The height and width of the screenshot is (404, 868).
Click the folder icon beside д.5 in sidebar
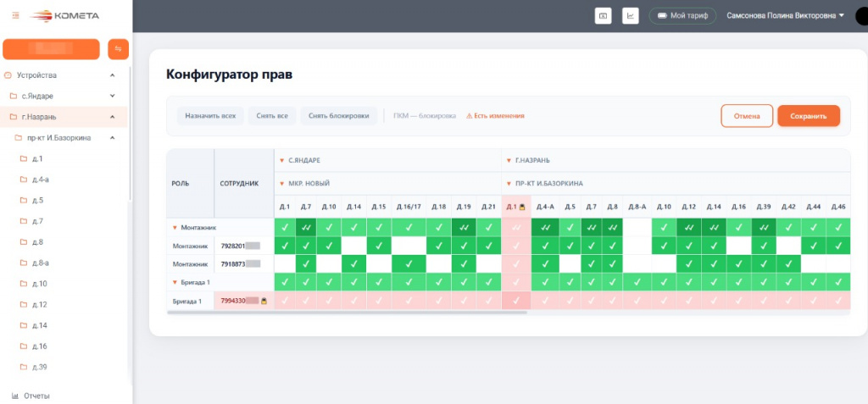click(x=24, y=201)
